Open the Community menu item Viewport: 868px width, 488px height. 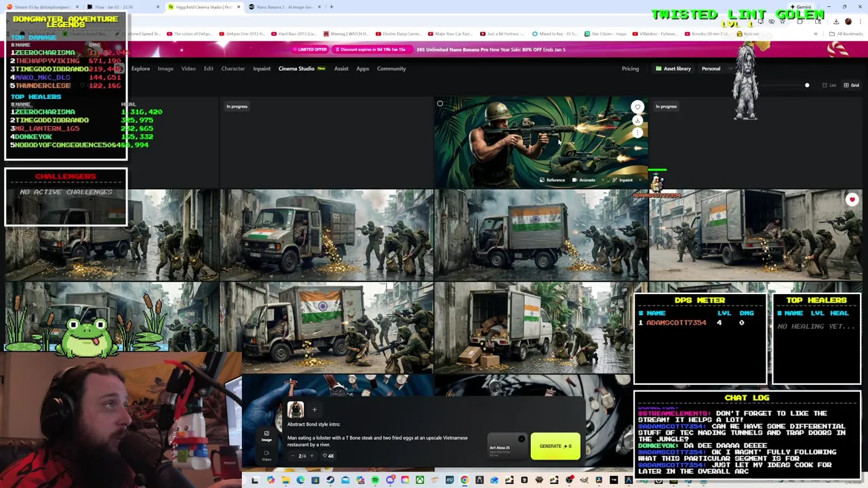tap(391, 68)
